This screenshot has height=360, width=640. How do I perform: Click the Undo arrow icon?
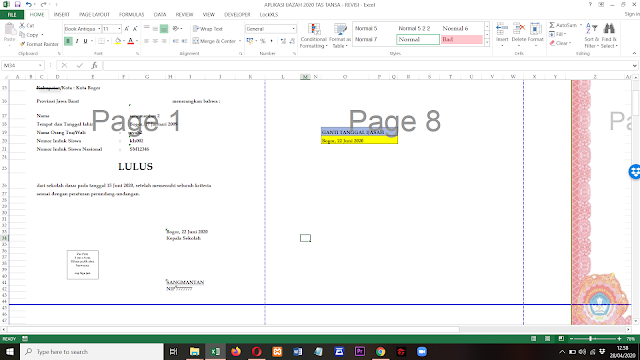(x=29, y=4)
